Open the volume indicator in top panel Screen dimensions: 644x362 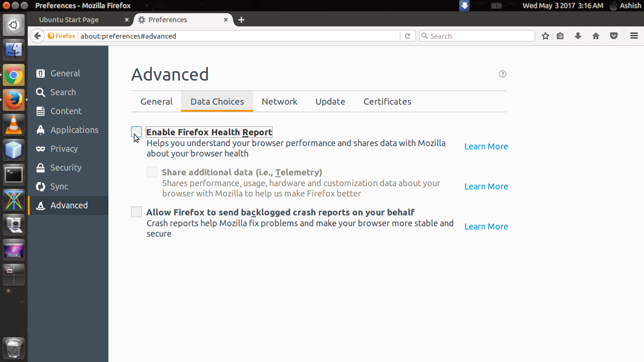[513, 6]
